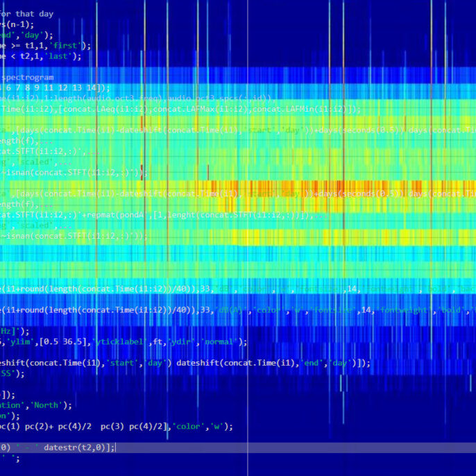This screenshot has width=476, height=476.
Task: Click '[0.5 36.5]' ylim value
Action: point(62,342)
